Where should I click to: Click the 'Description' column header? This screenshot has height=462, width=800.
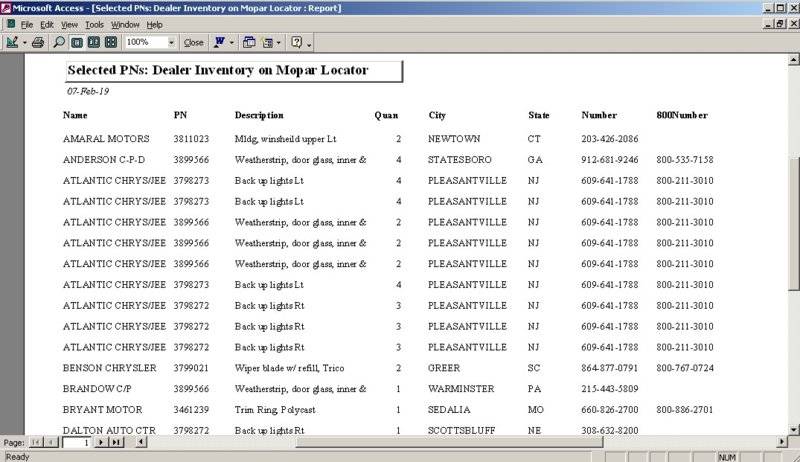tap(259, 115)
